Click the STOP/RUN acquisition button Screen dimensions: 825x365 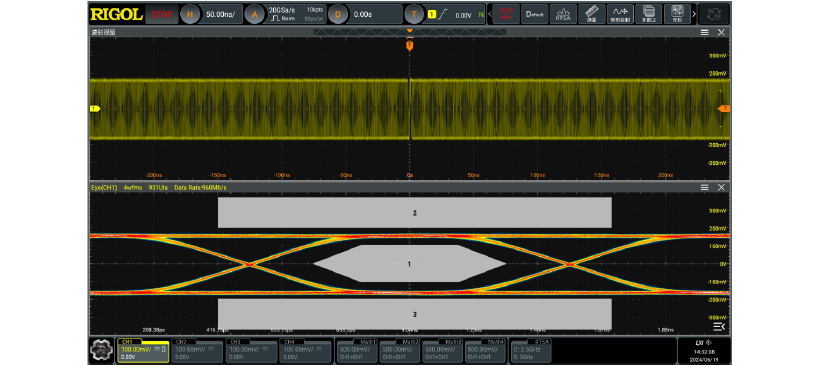506,14
